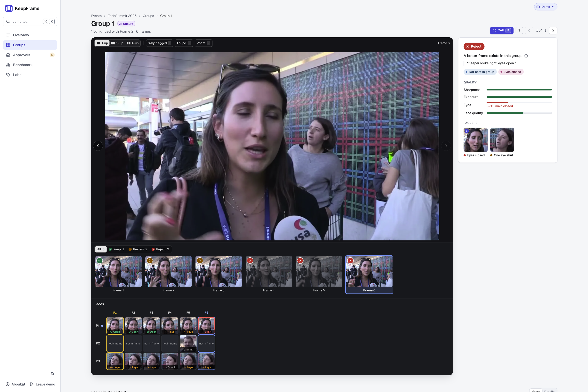
Task: Leave demo via the sidebar link
Action: coord(42,384)
